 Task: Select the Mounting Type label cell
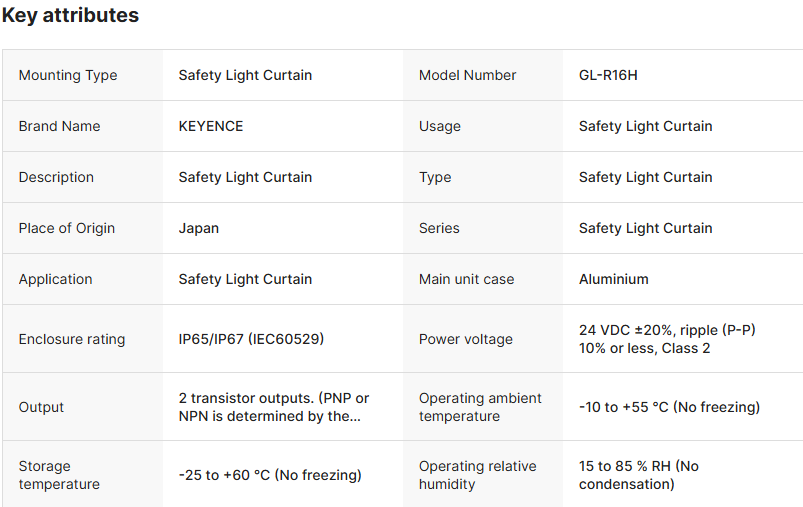(x=68, y=75)
